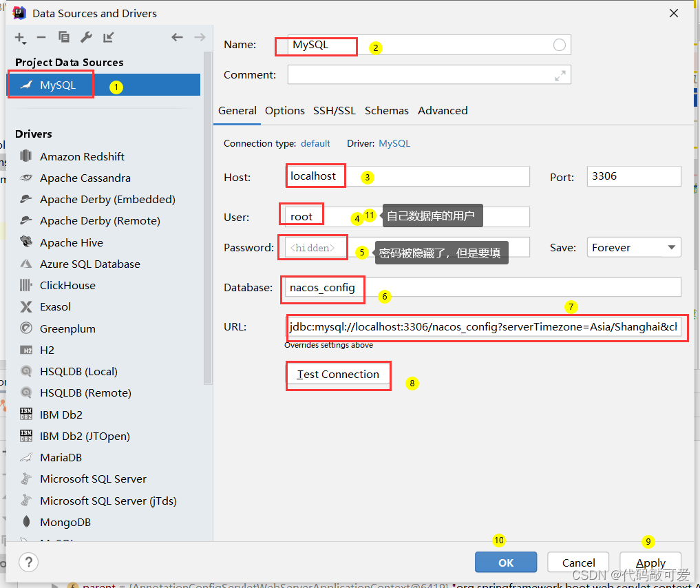Click the H2 driver icon
This screenshot has width=700, height=588.
26,350
